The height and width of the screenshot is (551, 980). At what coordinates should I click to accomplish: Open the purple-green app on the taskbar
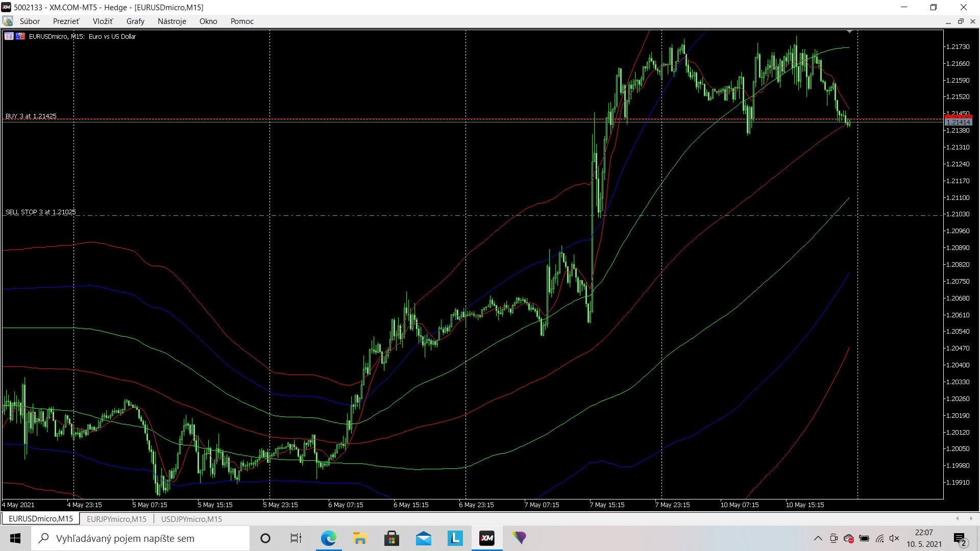[x=519, y=538]
